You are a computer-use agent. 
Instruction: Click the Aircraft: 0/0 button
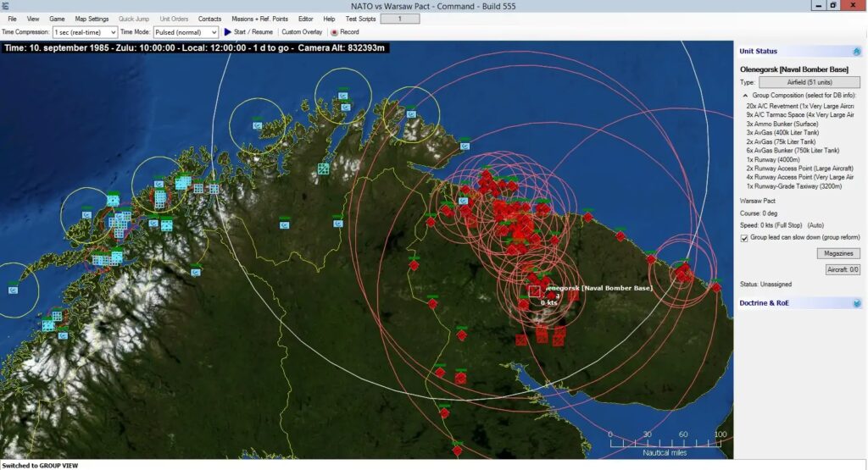tap(843, 269)
